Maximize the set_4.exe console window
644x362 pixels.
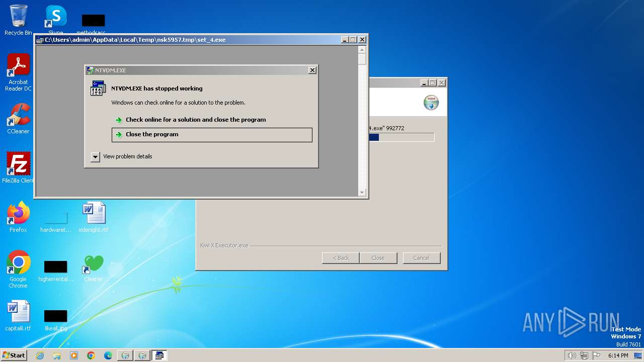[x=353, y=40]
